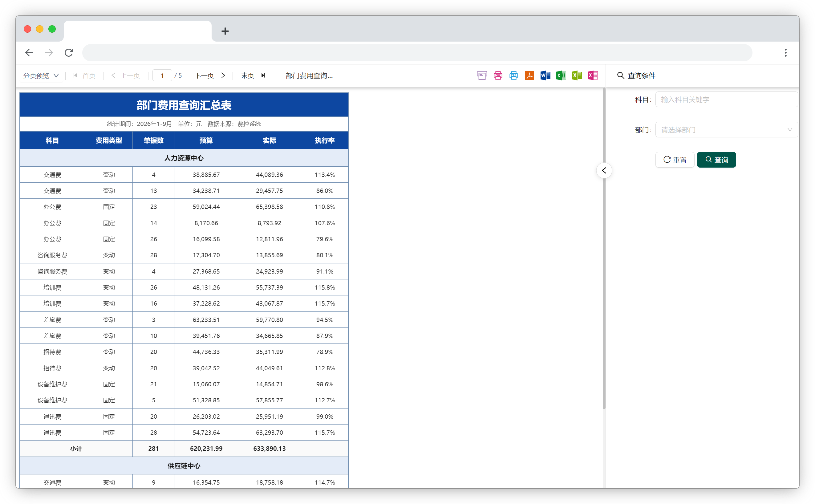Click the 重置 reset button
Image resolution: width=815 pixels, height=504 pixels.
pyautogui.click(x=675, y=160)
